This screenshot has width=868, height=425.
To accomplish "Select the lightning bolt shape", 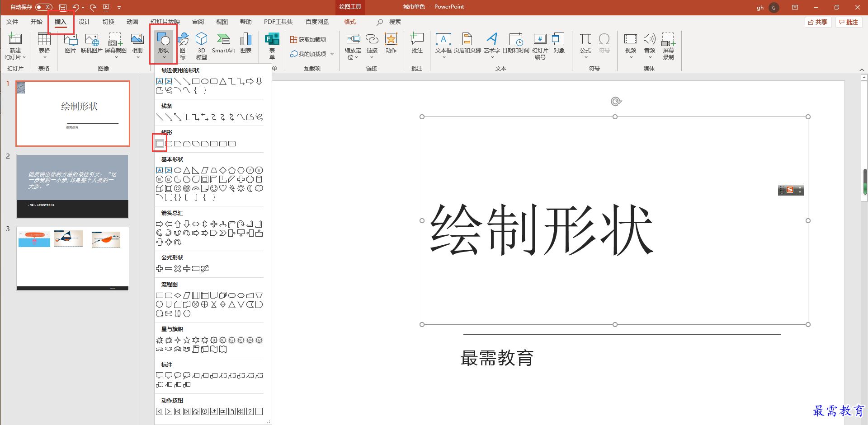I will tap(232, 188).
